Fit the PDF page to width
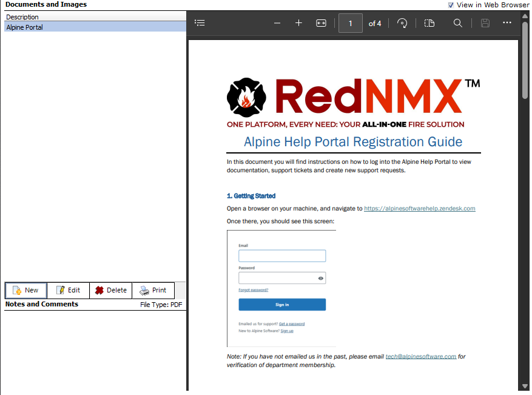The image size is (532, 395). (321, 23)
